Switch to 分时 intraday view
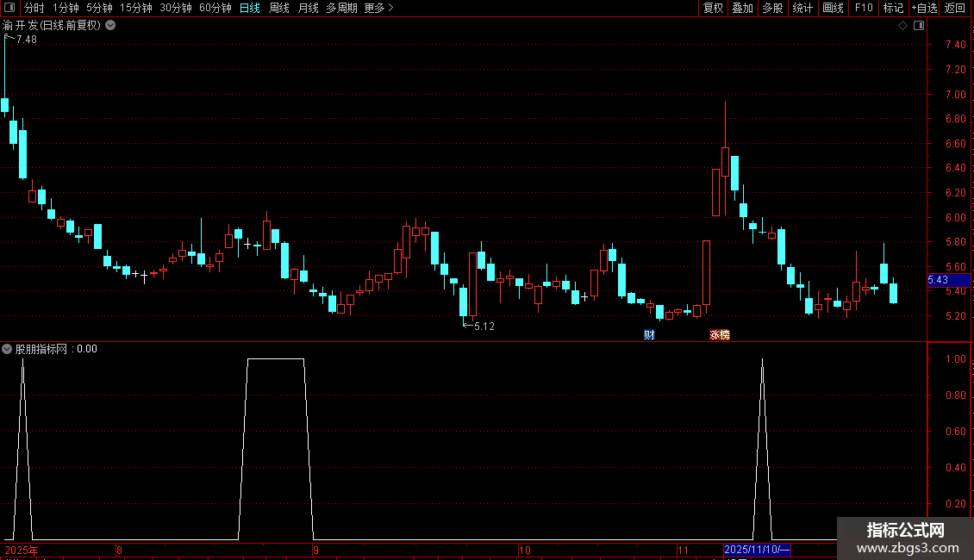 coord(34,8)
